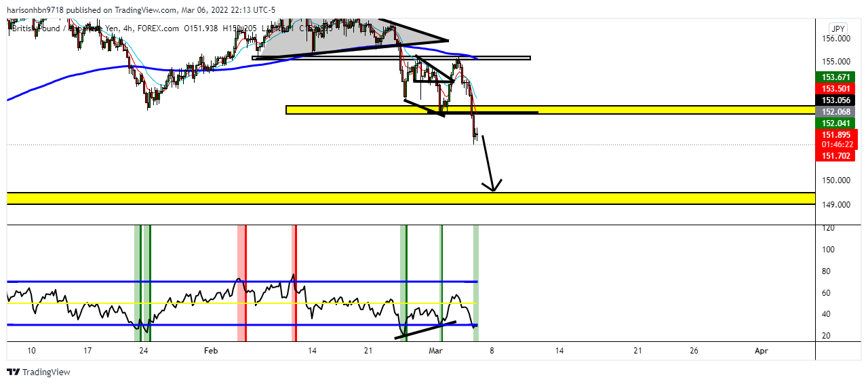Click the gray 152.068 price label
868x384 pixels.
(835, 111)
